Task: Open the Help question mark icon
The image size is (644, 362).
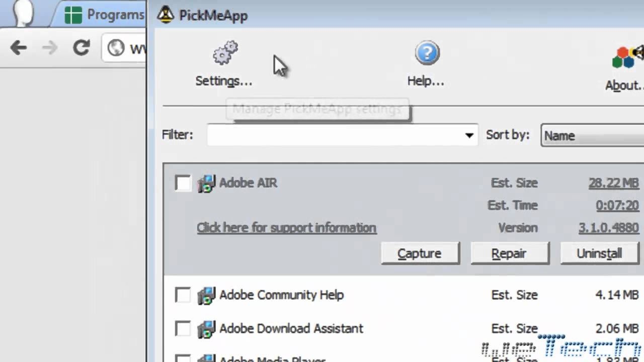Action: [x=427, y=53]
